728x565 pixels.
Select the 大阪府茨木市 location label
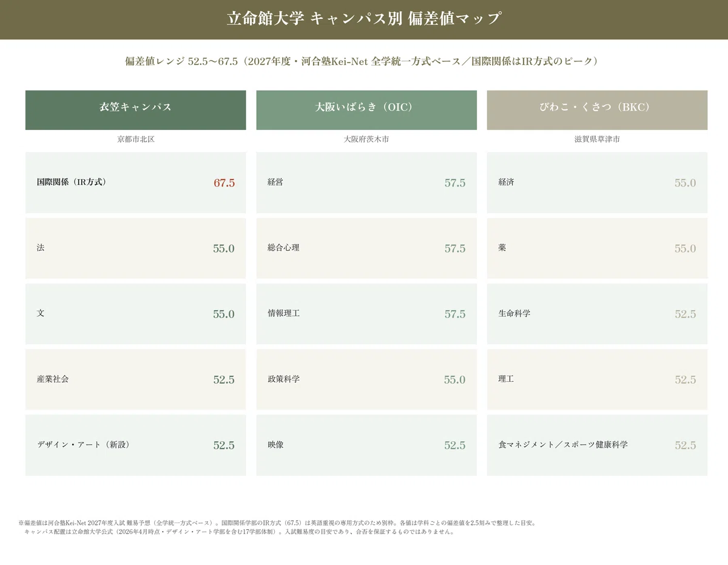[366, 140]
